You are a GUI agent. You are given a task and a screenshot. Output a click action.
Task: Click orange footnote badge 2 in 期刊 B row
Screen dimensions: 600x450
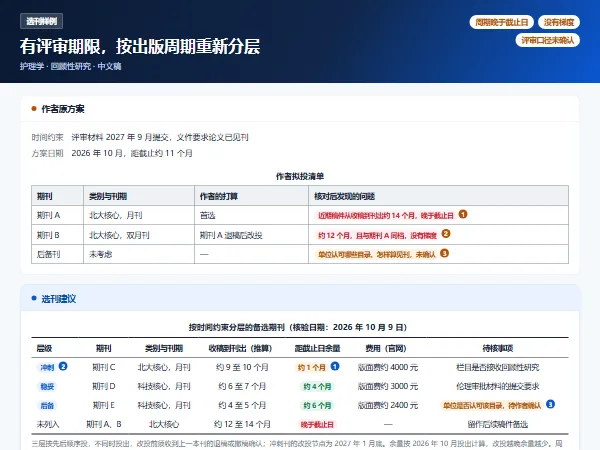pos(445,233)
